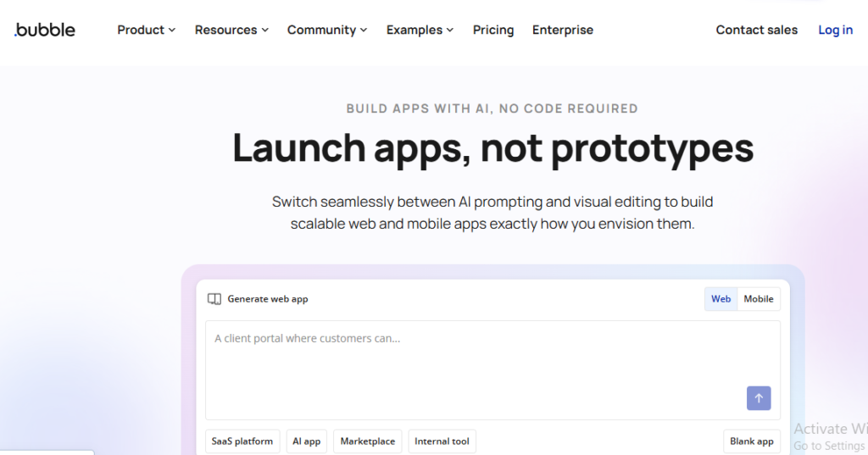Click the Generate web app book icon

214,299
